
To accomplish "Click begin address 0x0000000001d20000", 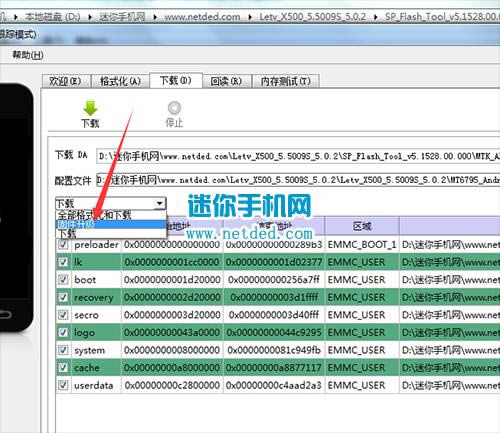I will click(172, 279).
